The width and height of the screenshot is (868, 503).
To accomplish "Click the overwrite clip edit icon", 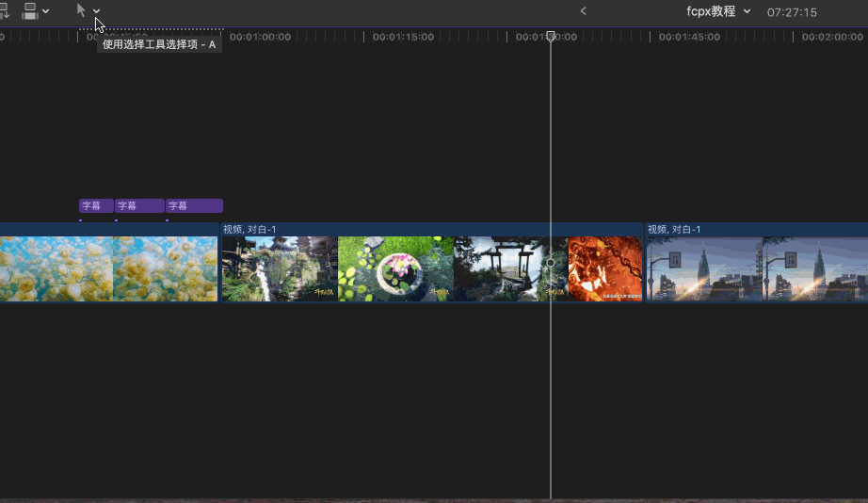I will 30,10.
